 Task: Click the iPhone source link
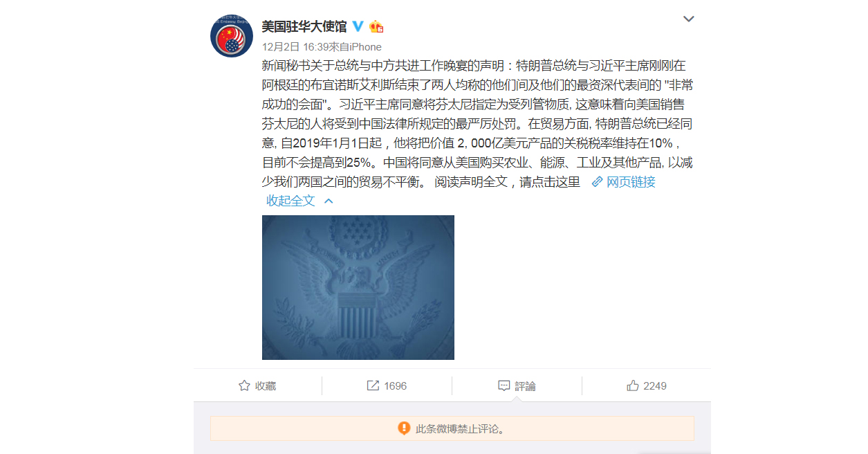pos(365,47)
